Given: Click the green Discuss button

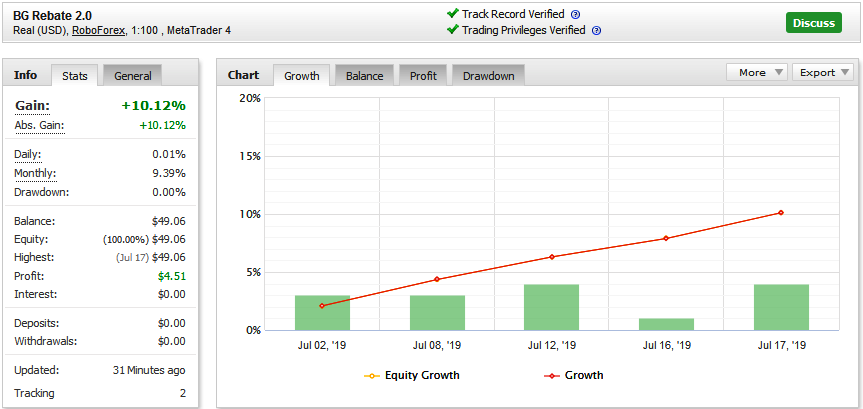Looking at the screenshot, I should click(813, 23).
